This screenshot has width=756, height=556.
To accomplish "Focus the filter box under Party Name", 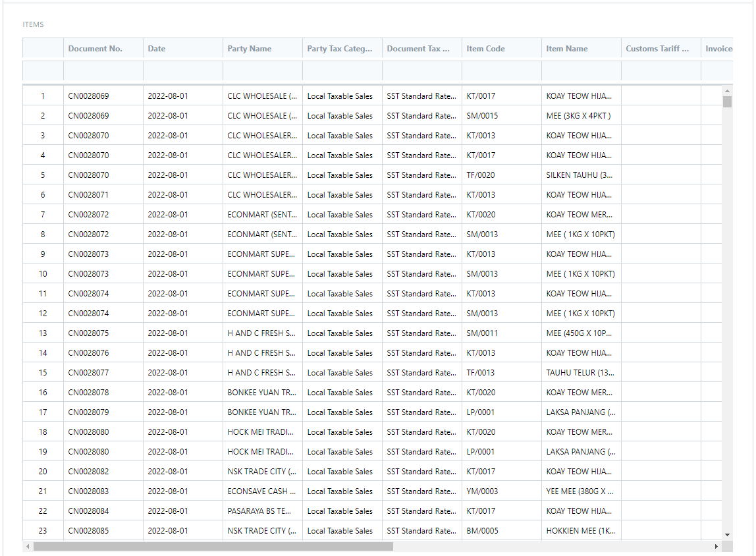I will click(263, 71).
